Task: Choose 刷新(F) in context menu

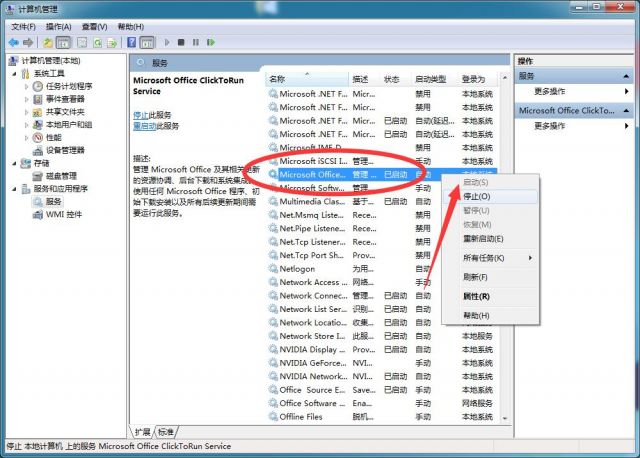Action: [490, 277]
